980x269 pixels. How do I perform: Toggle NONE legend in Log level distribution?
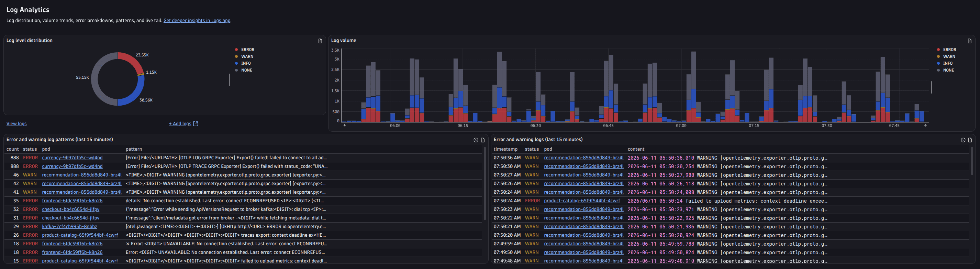pyautogui.click(x=244, y=70)
